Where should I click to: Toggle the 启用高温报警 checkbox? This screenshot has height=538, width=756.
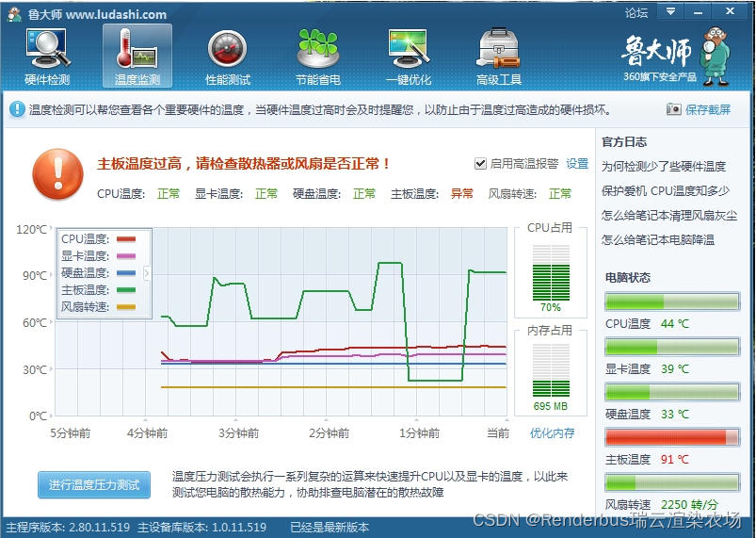tap(480, 164)
